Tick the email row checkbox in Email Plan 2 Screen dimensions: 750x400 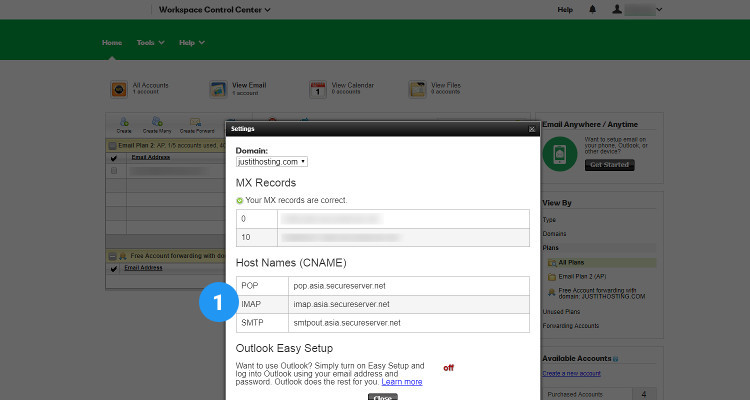point(114,170)
